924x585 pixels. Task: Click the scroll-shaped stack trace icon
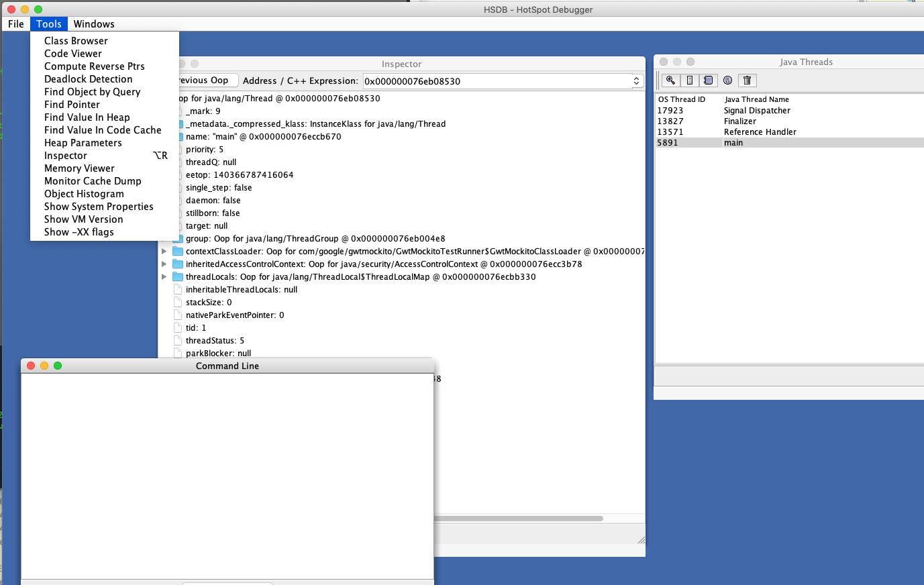pyautogui.click(x=708, y=81)
